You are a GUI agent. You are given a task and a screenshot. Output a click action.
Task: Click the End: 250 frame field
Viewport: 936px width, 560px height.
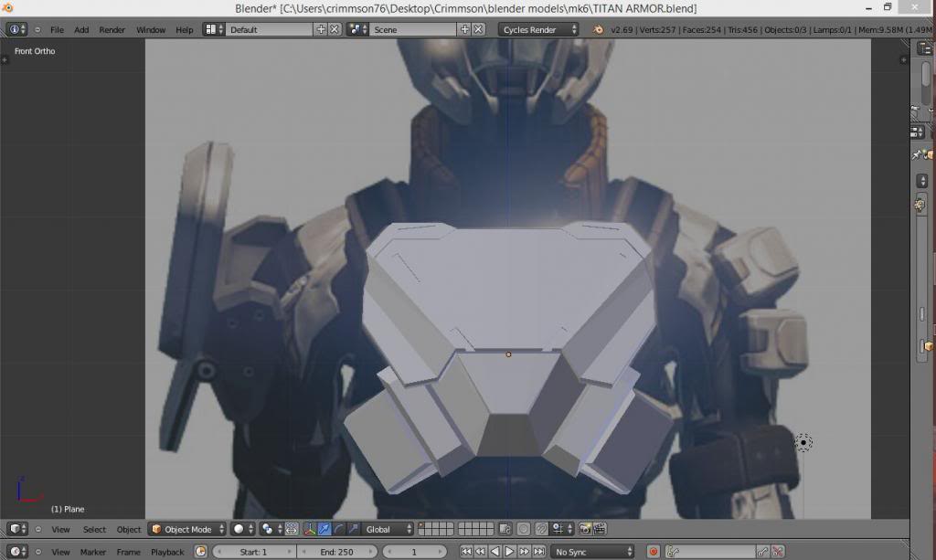337,552
